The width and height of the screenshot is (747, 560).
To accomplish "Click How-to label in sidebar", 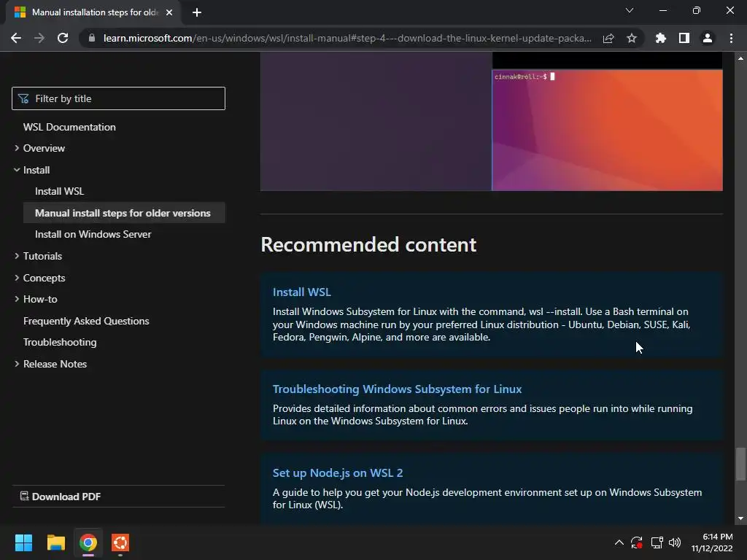I will tap(40, 300).
